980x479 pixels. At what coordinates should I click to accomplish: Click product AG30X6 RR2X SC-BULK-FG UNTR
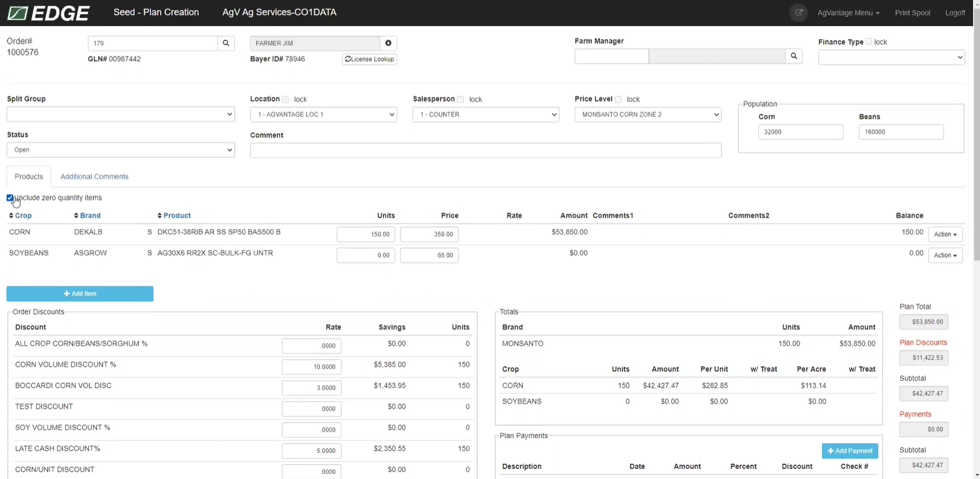pos(215,253)
